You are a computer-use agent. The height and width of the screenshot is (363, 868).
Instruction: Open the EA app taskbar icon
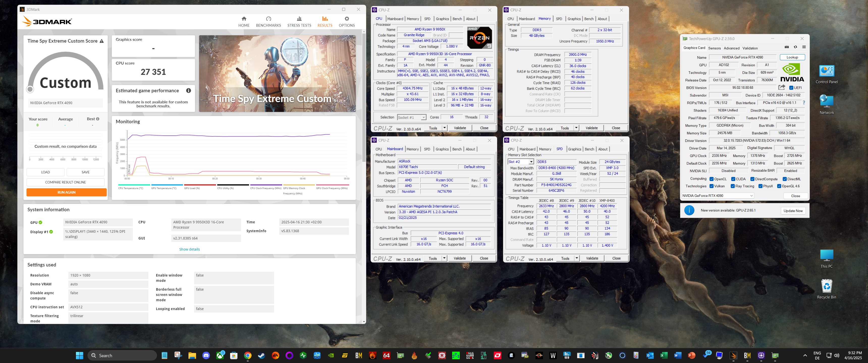(x=275, y=355)
